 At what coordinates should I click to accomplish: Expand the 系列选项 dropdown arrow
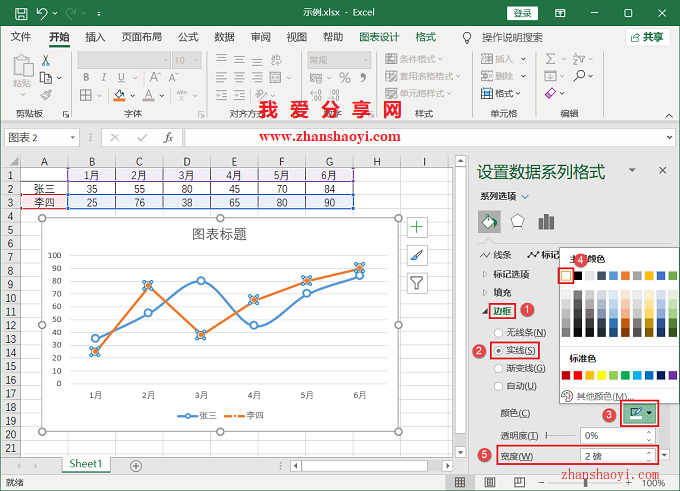click(x=525, y=197)
